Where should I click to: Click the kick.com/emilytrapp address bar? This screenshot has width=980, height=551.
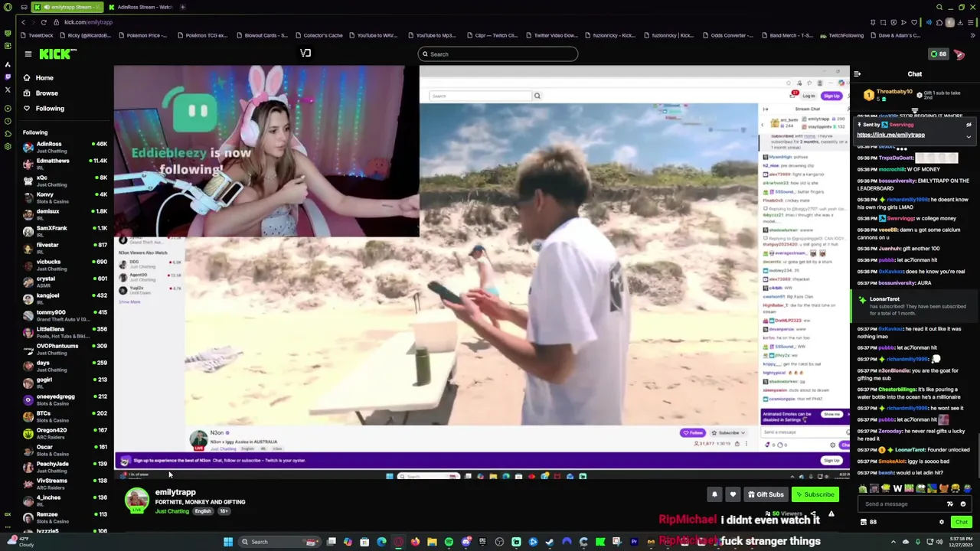[88, 22]
